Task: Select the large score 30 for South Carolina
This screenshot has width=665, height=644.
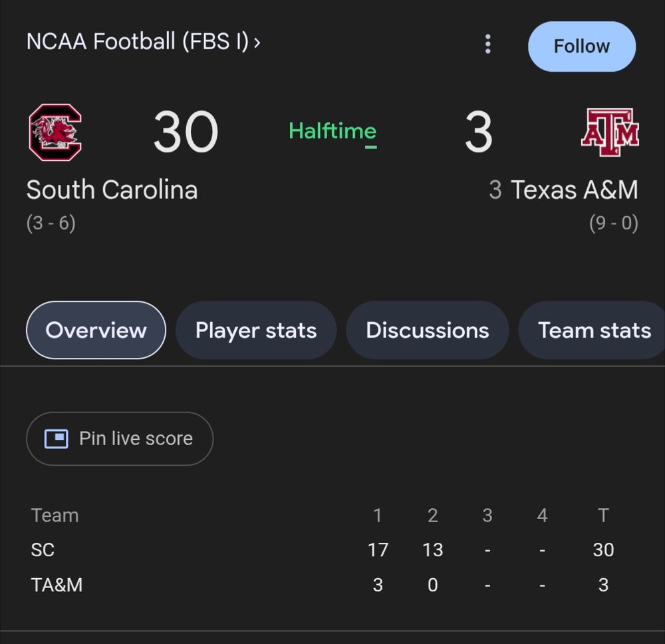Action: pos(185,131)
